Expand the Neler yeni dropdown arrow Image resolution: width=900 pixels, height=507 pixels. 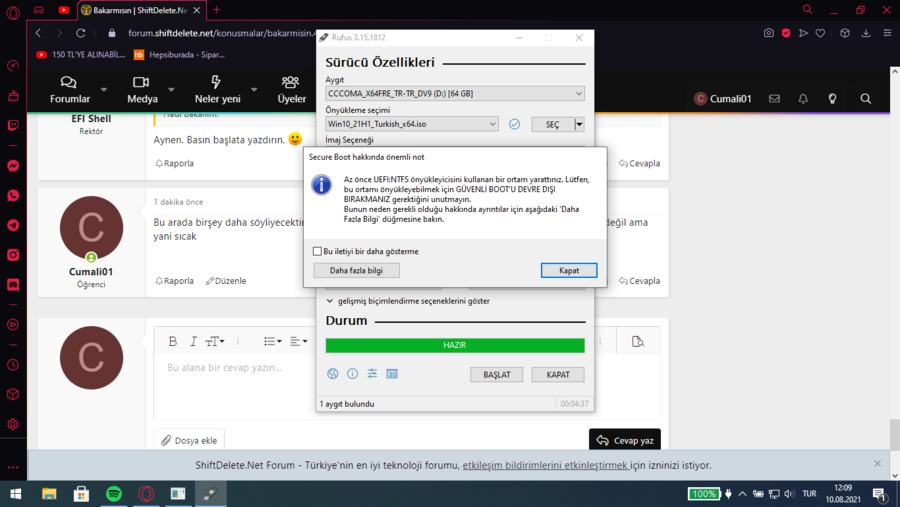[x=254, y=90]
